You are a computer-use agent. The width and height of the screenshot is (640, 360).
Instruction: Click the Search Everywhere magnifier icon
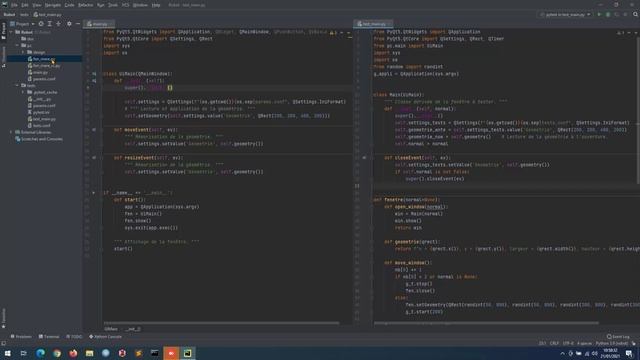tap(635, 15)
